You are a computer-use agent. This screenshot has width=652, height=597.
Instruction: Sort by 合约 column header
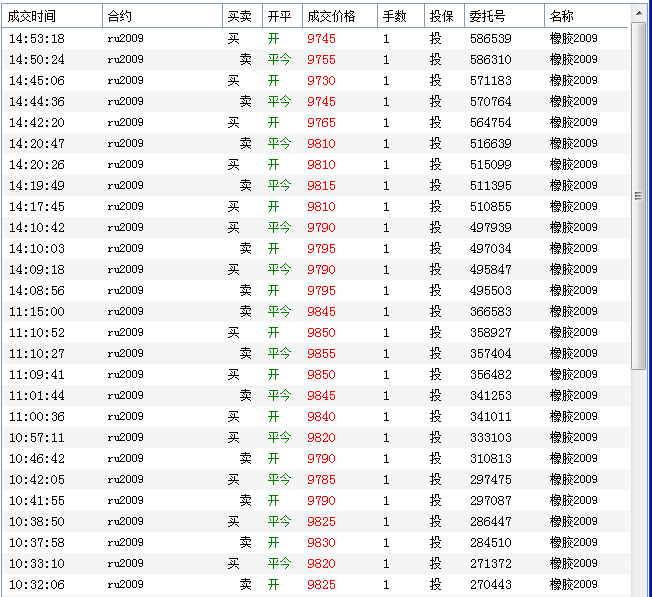pos(162,16)
